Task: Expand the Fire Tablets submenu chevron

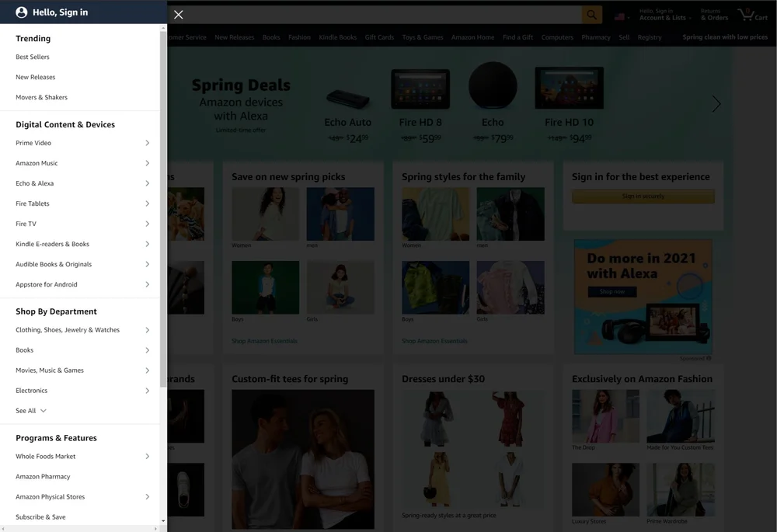Action: 147,203
